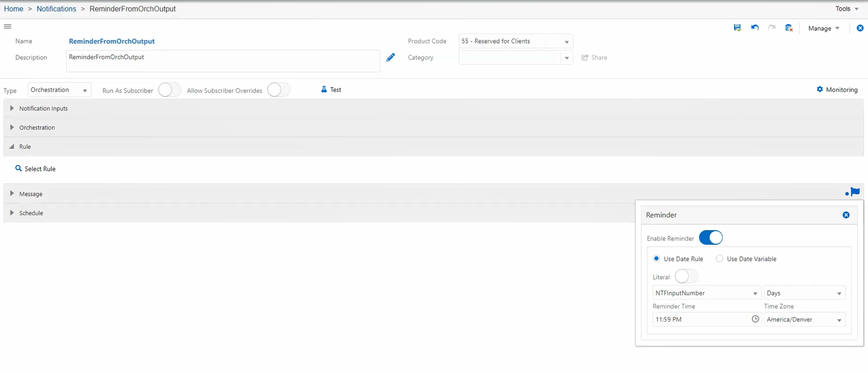Close the Reminder popup
Screen dimensions: 868x373
tap(846, 215)
